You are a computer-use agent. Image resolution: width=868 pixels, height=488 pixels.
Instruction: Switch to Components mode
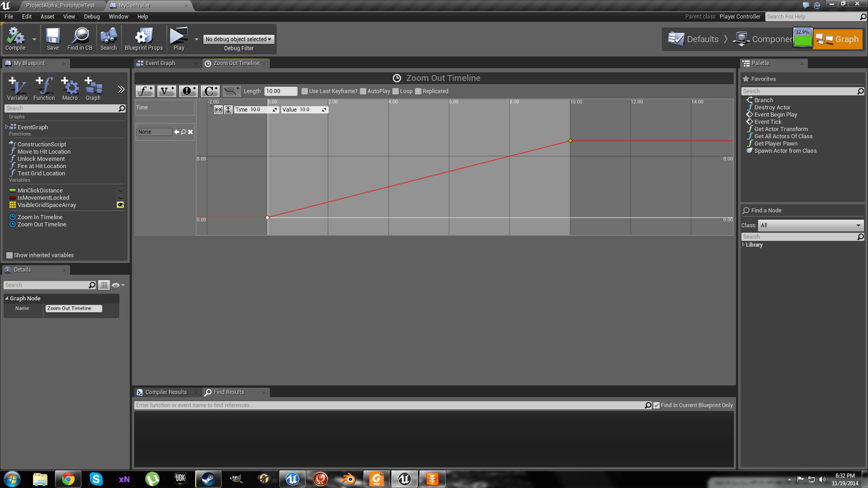pos(763,39)
